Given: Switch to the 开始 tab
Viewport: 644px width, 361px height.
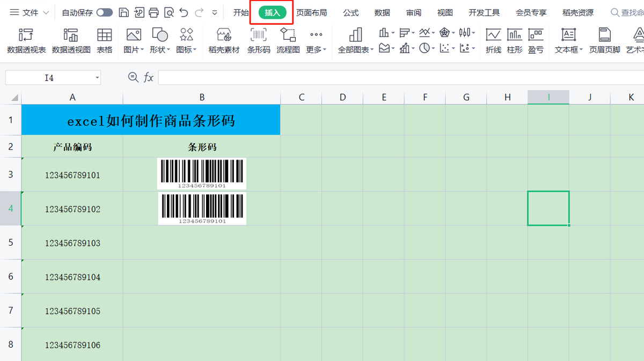Looking at the screenshot, I should click(241, 12).
